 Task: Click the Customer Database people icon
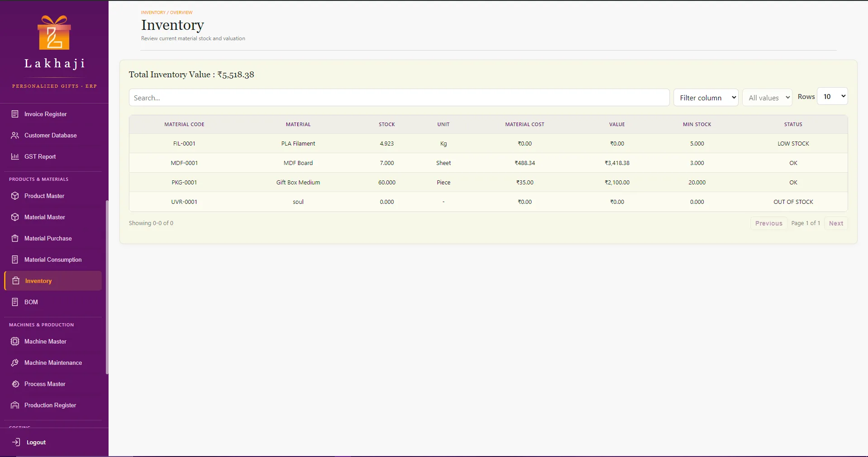tap(15, 135)
